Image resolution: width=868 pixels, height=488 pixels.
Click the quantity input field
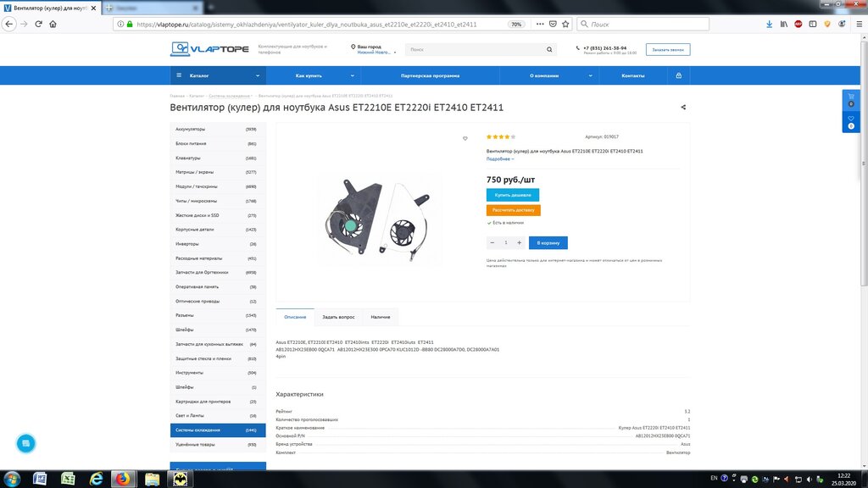(505, 243)
